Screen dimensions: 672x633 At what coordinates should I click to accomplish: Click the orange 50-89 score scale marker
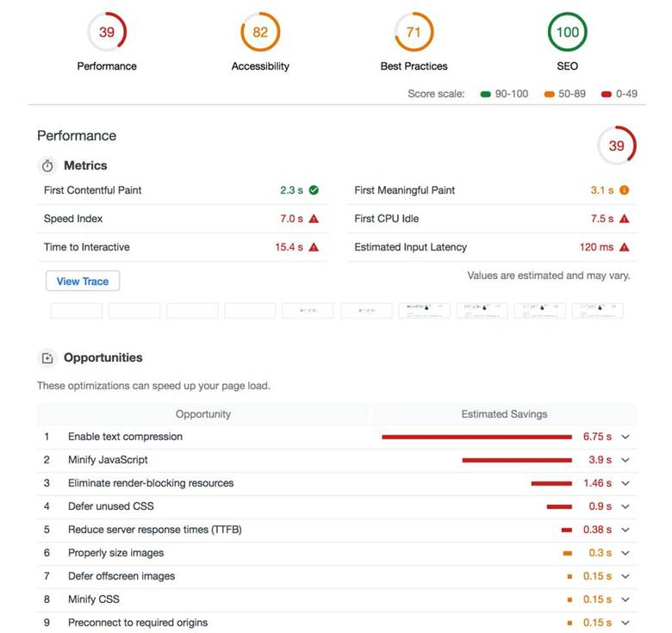550,94
